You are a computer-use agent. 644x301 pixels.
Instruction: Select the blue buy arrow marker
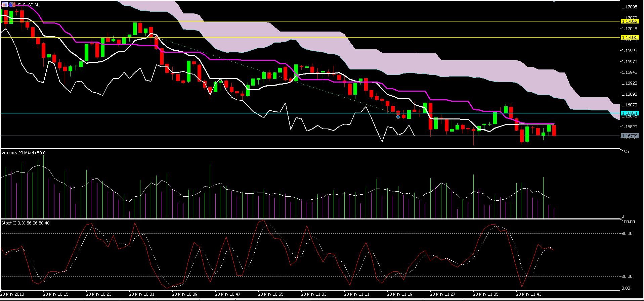click(398, 116)
